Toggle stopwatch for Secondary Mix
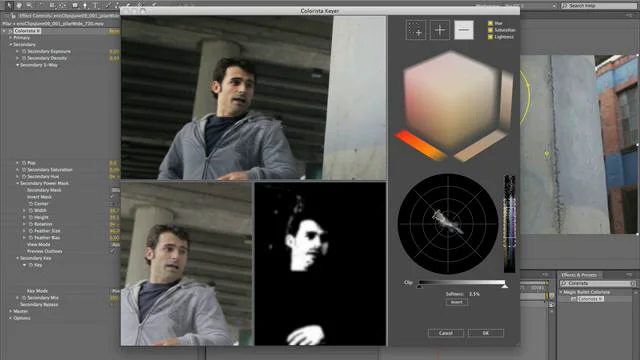 point(24,298)
